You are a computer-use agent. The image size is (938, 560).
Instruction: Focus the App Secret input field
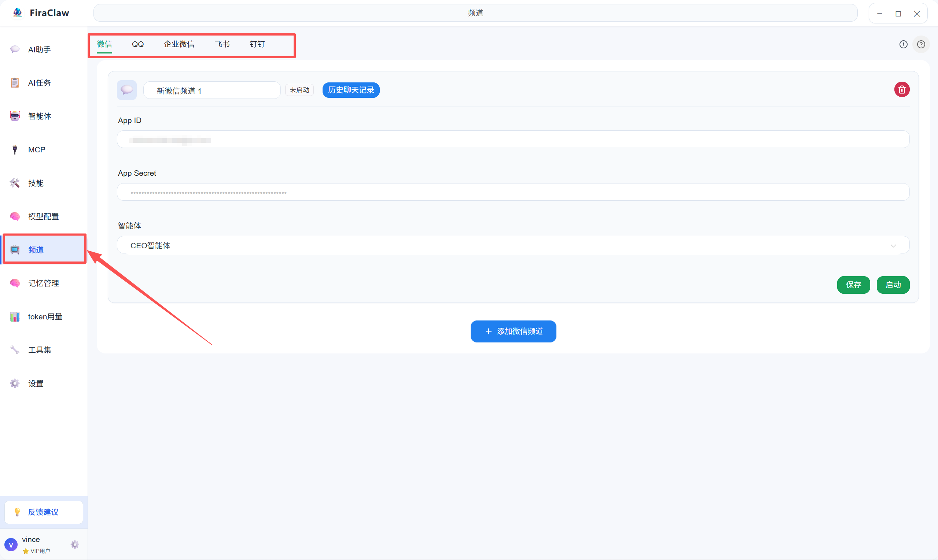coord(513,192)
